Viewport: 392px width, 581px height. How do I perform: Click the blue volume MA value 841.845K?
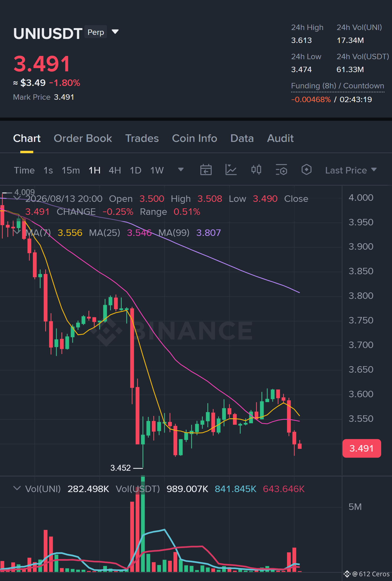pyautogui.click(x=235, y=489)
